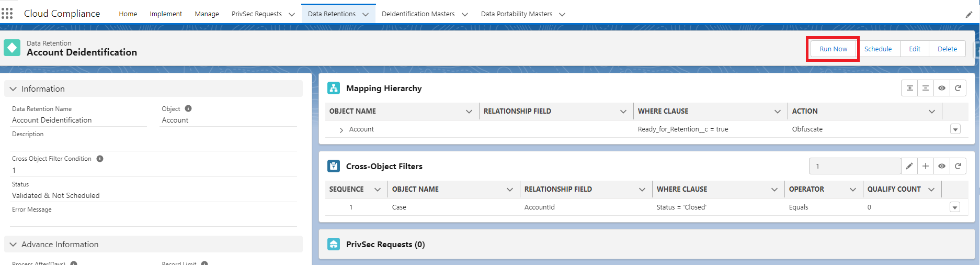Click the Object field value Account
980x265 pixels.
pos(175,120)
